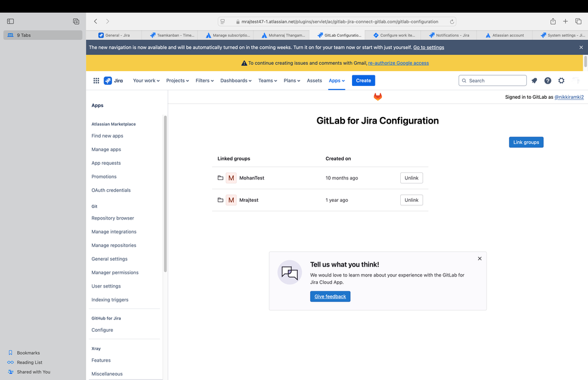This screenshot has height=380, width=588.
Task: Unlink the MohanTest group
Action: coord(411,178)
